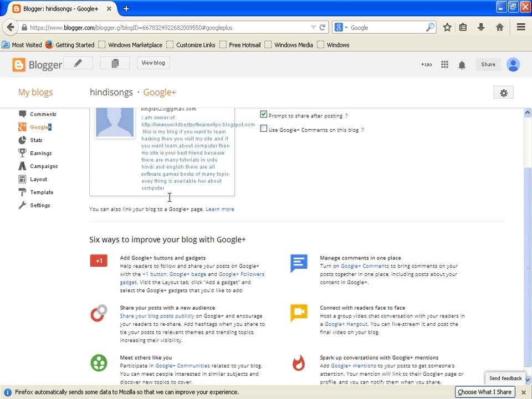
Task: Click the Settings wrench icon
Action: (22, 205)
